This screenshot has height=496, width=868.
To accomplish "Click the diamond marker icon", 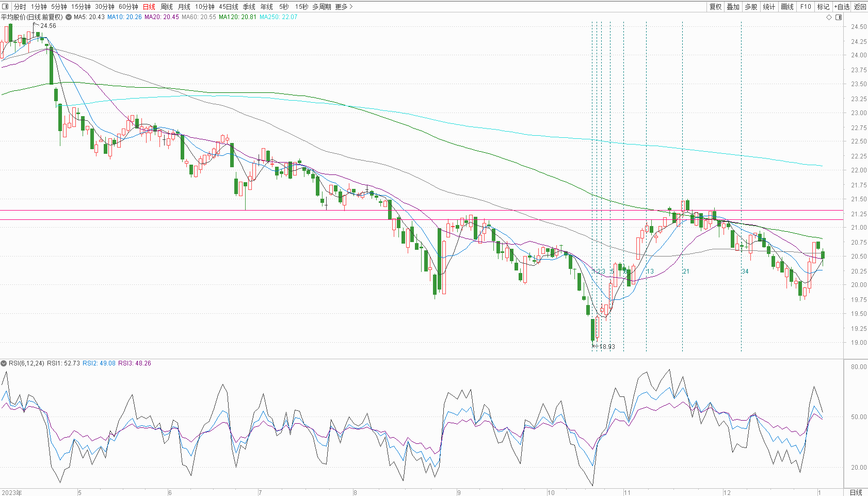I will tap(829, 17).
